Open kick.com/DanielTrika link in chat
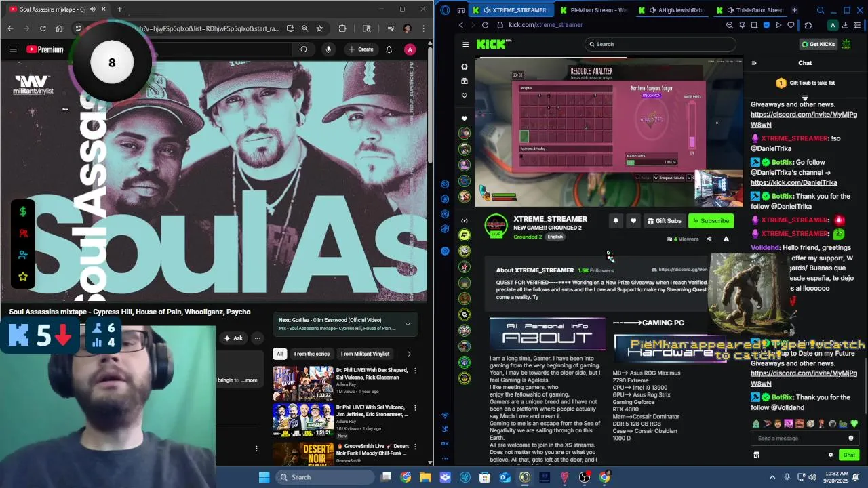This screenshot has height=488, width=868. pos(793,182)
